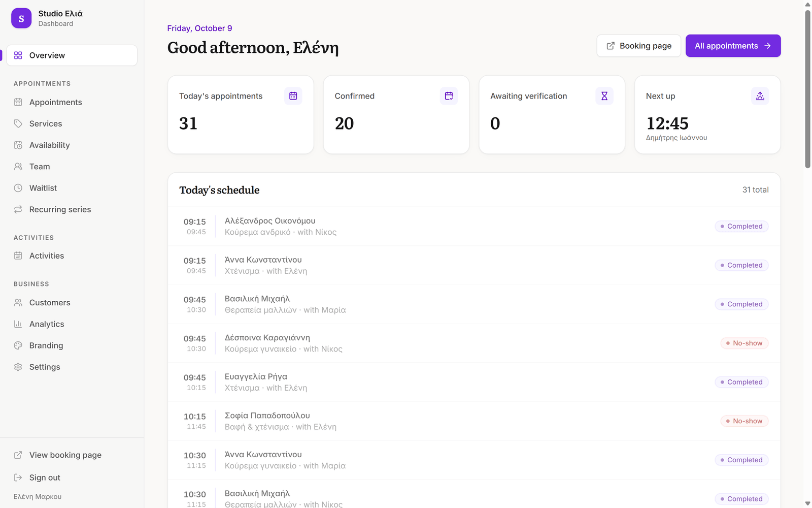
Task: Click the Branding palette icon
Action: point(18,345)
